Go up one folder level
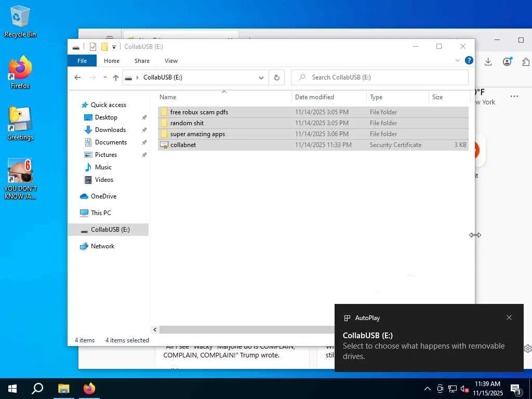 click(116, 78)
